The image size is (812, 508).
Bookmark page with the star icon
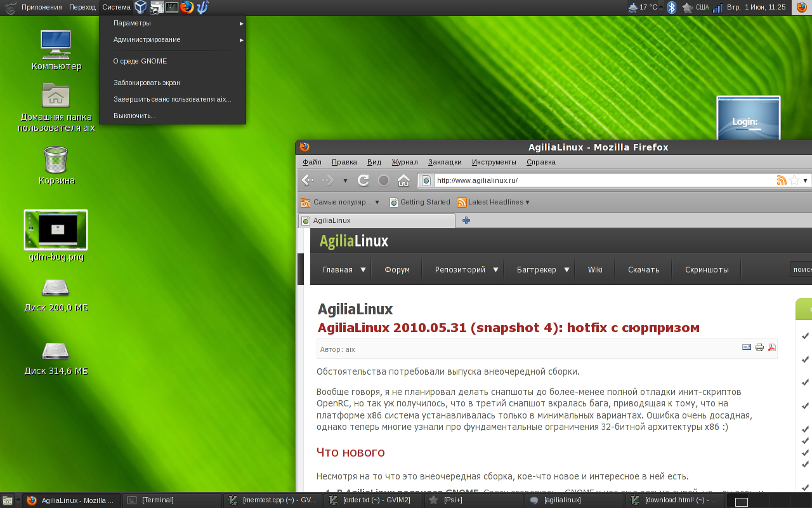794,180
